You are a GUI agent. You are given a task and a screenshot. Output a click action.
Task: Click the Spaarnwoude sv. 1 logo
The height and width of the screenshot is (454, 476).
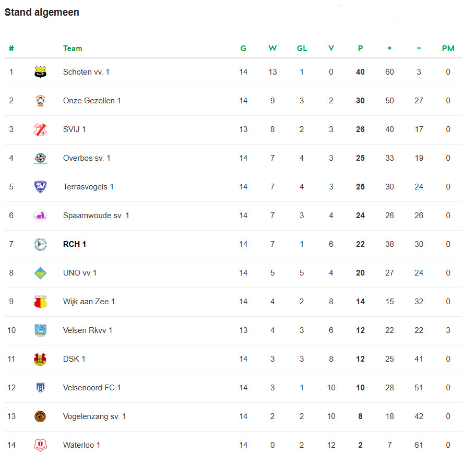point(40,216)
